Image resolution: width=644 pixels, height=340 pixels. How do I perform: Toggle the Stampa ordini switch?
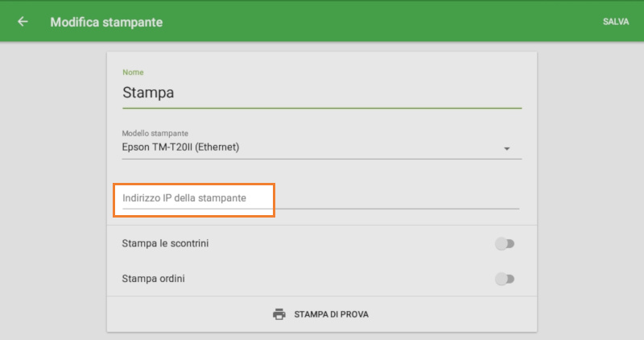505,279
